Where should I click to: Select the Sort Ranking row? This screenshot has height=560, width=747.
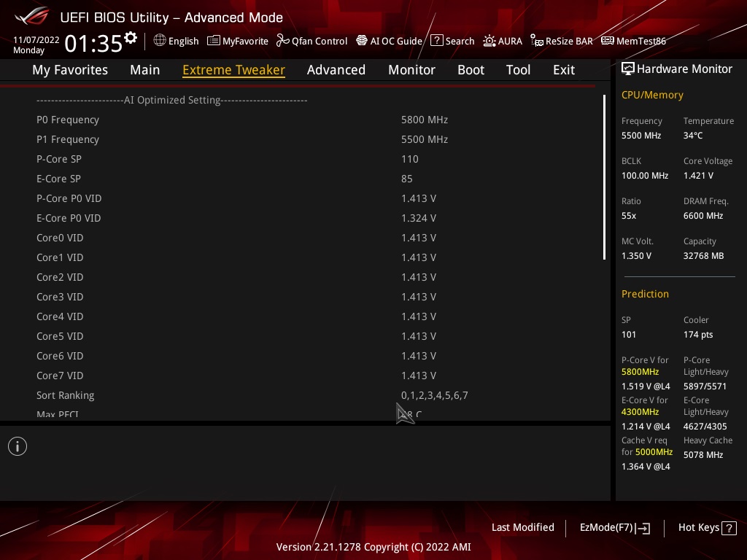(x=305, y=395)
